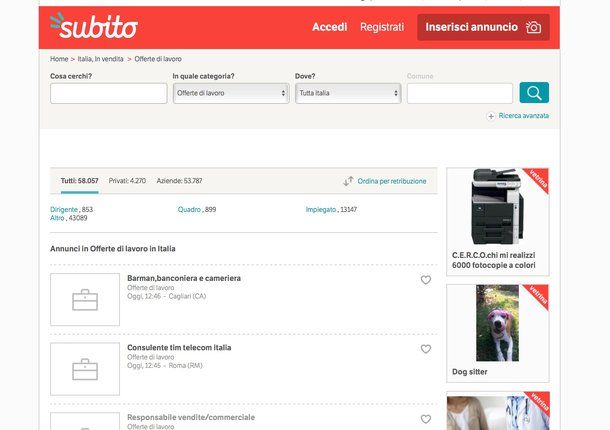Click the plus icon beside Ricerca avanzata
The height and width of the screenshot is (430, 610).
pos(491,116)
